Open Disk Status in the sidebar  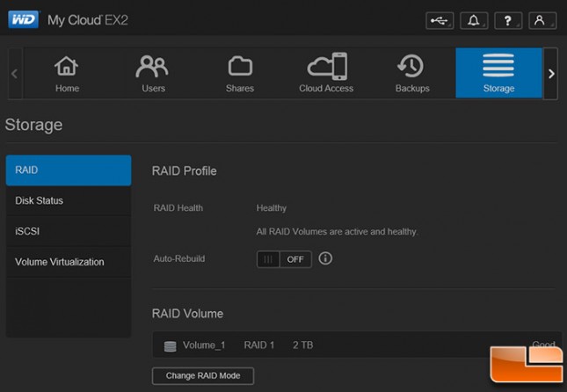coord(69,200)
